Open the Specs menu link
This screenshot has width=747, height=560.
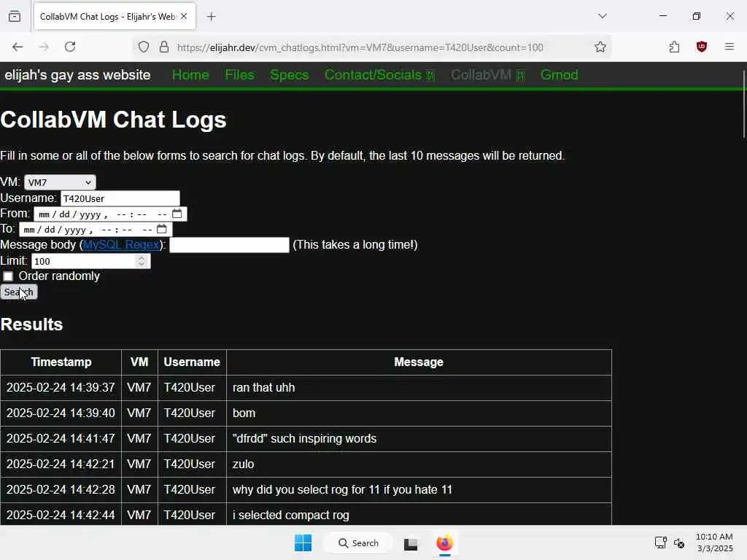pyautogui.click(x=289, y=75)
